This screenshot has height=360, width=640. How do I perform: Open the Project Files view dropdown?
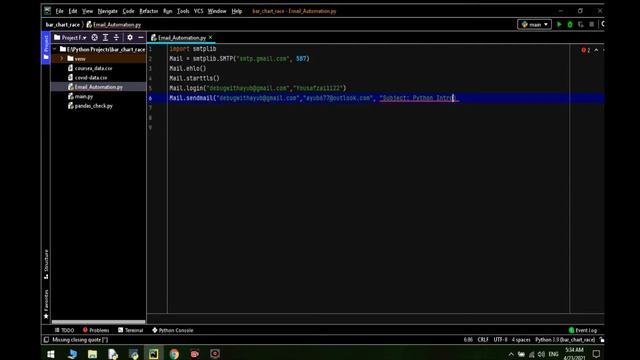pos(71,38)
